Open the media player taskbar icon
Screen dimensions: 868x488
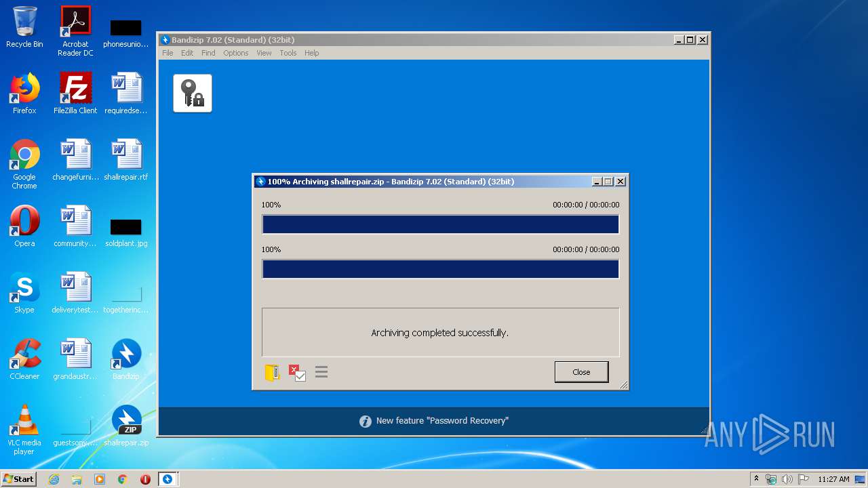pos(100,479)
